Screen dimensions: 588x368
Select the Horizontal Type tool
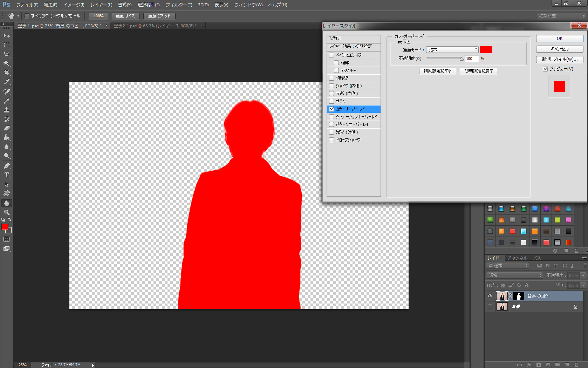[x=7, y=175]
